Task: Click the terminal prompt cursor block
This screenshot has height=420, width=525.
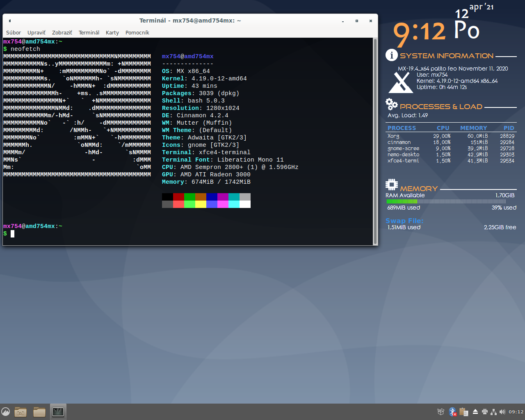Action: 12,234
